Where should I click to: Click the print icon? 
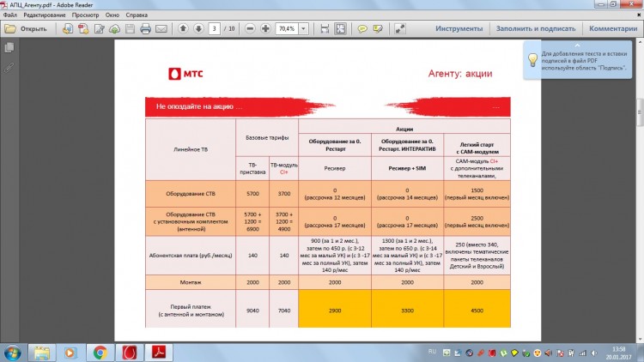(x=145, y=28)
